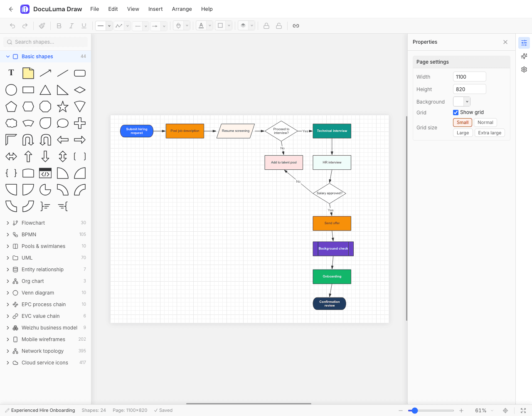Click the zoom slider handle
This screenshot has height=416, width=532.
[x=414, y=411]
